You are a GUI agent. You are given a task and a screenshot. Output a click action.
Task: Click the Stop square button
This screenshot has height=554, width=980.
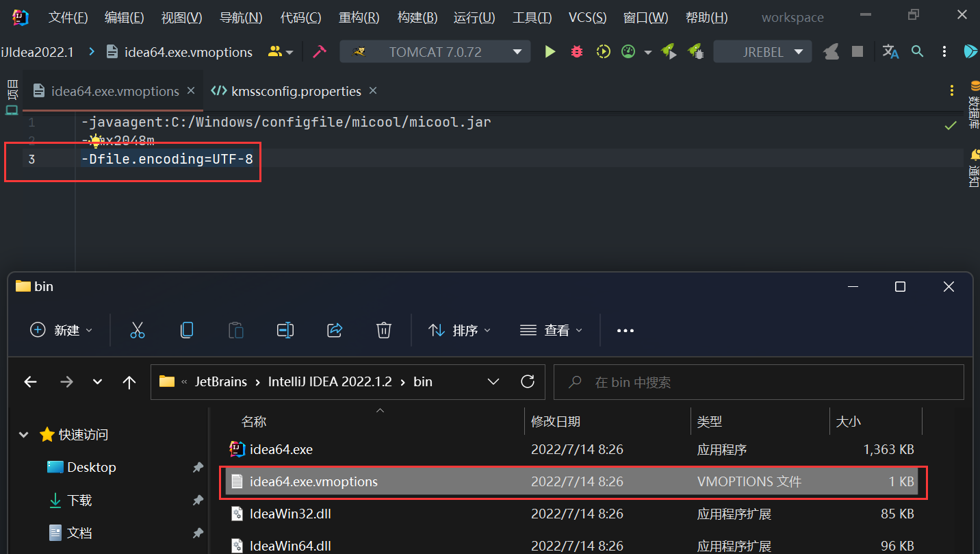[857, 51]
